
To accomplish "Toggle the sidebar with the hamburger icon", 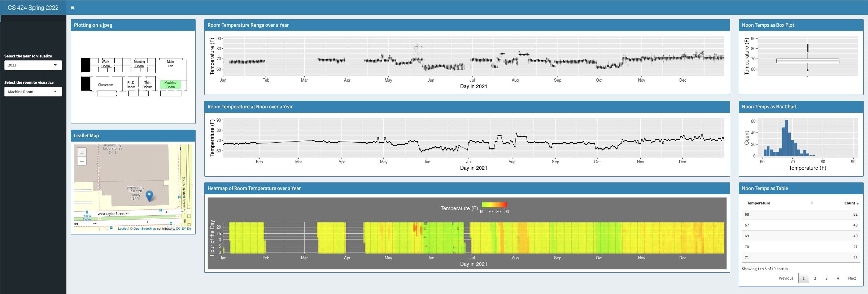I will 73,8.
